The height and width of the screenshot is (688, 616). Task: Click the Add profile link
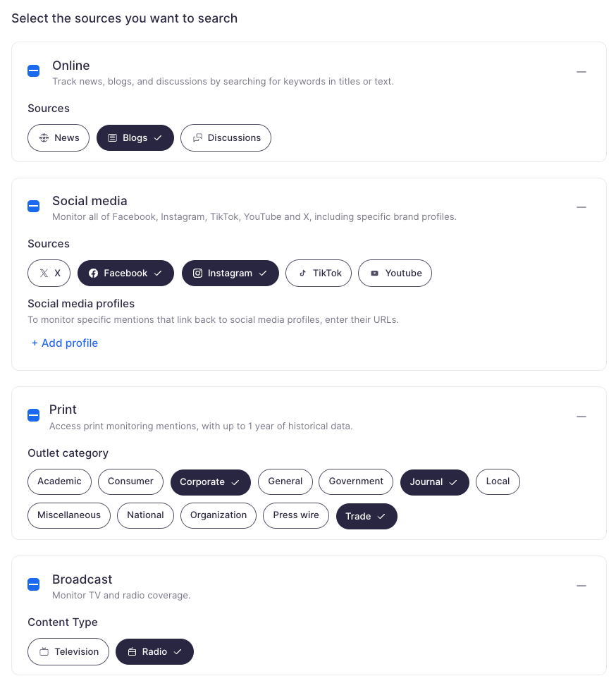click(65, 343)
